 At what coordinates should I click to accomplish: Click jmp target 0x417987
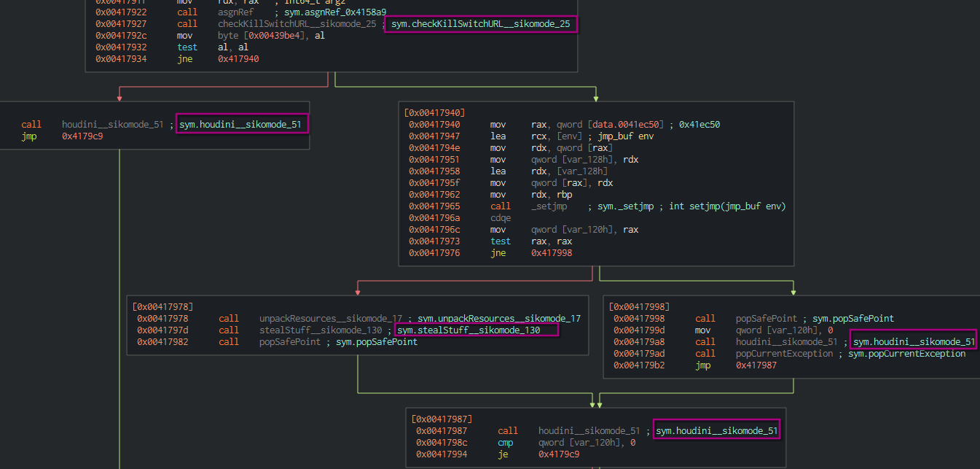tap(756, 365)
